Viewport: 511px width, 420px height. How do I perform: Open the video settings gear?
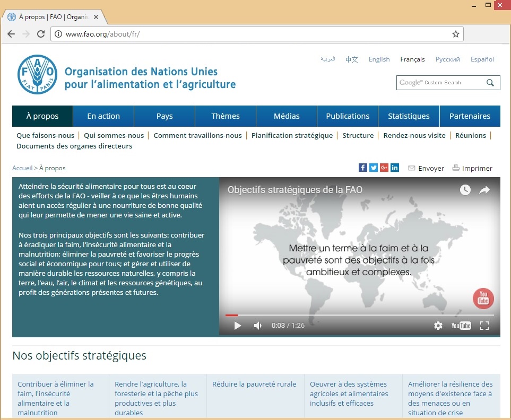[438, 326]
